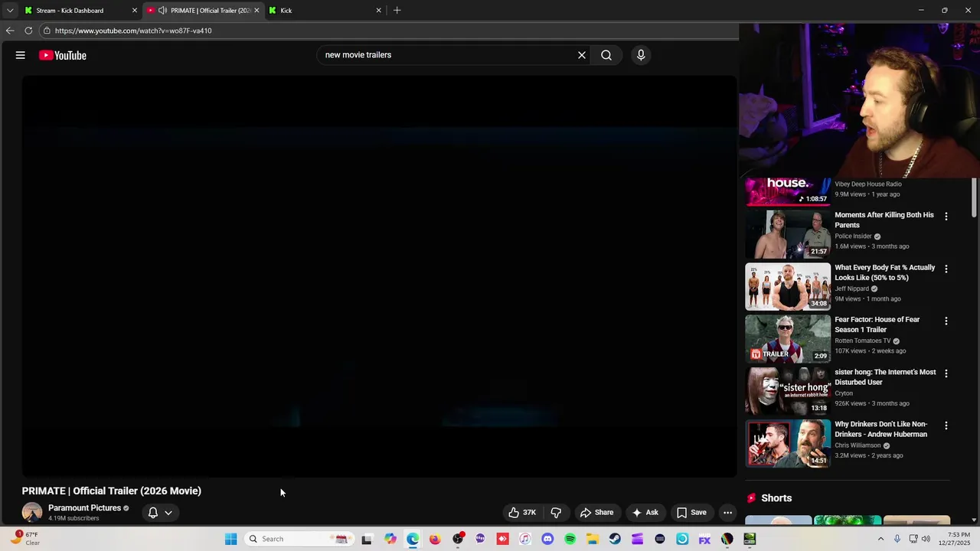980x551 pixels.
Task: Share the PRIMATE trailer
Action: click(596, 513)
